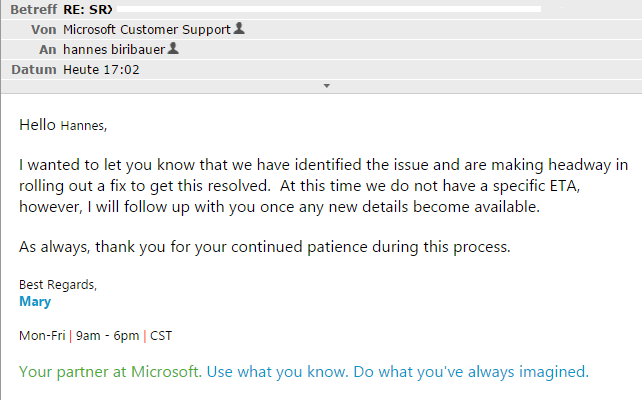Click the Betreff header label
The width and height of the screenshot is (642, 400).
[x=34, y=9]
